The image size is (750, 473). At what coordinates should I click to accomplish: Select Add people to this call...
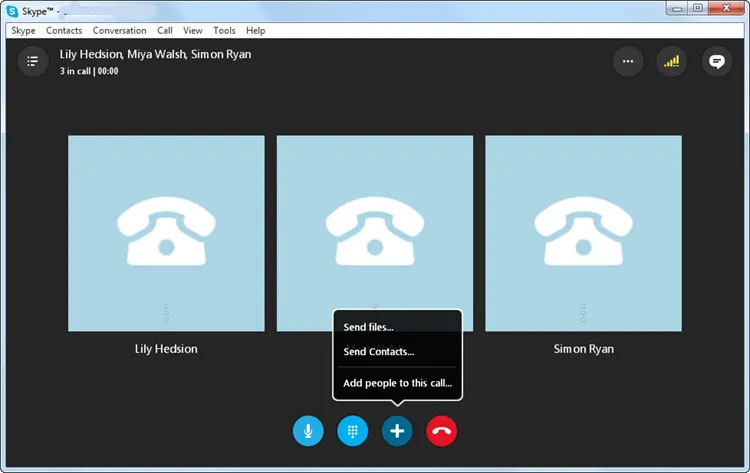(x=397, y=383)
